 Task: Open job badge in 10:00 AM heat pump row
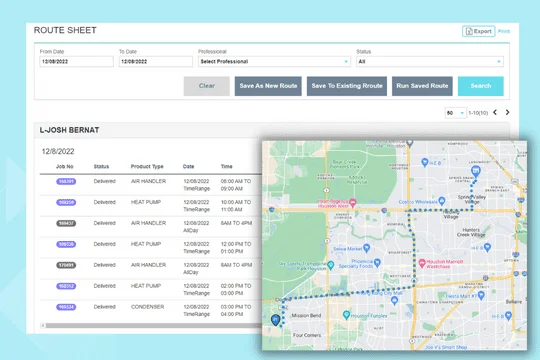66,203
